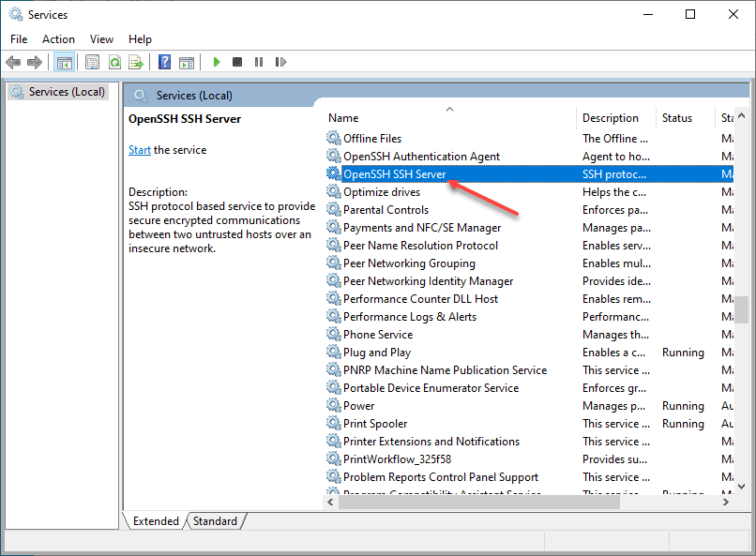Click the Restart Service toolbar icon
This screenshot has height=556, width=756.
[x=280, y=62]
